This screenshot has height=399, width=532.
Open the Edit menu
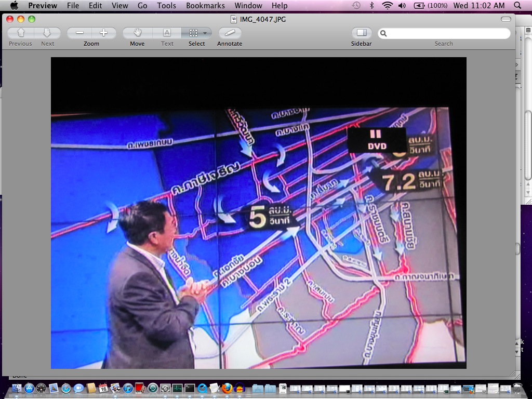click(96, 5)
